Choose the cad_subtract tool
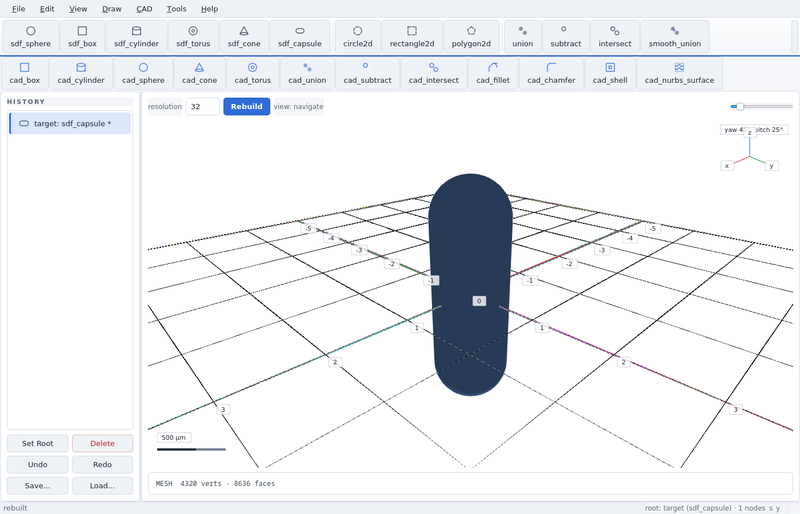The image size is (800, 514). [367, 74]
